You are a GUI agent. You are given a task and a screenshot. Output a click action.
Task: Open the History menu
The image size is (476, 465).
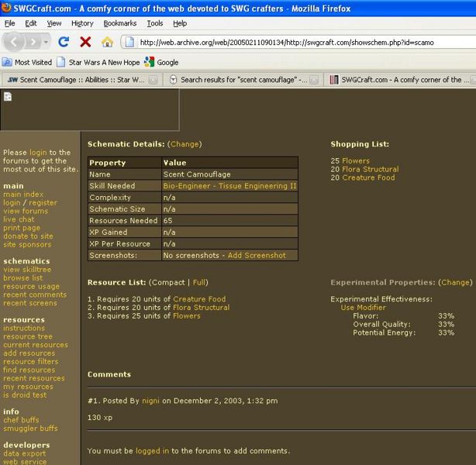[x=82, y=23]
